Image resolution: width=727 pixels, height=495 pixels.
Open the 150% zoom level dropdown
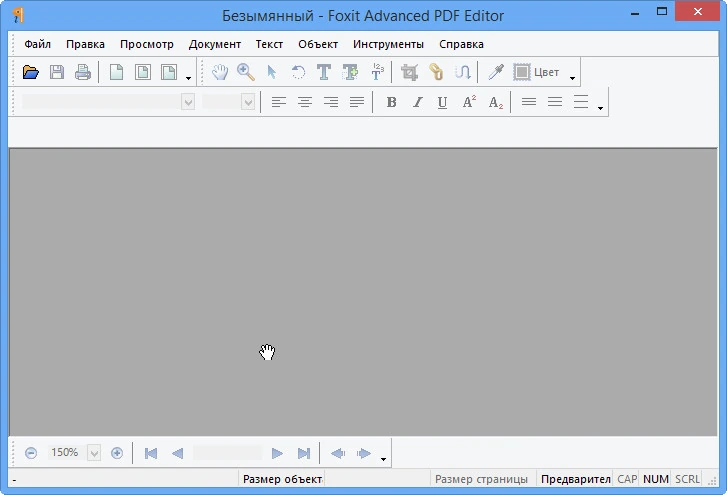94,453
